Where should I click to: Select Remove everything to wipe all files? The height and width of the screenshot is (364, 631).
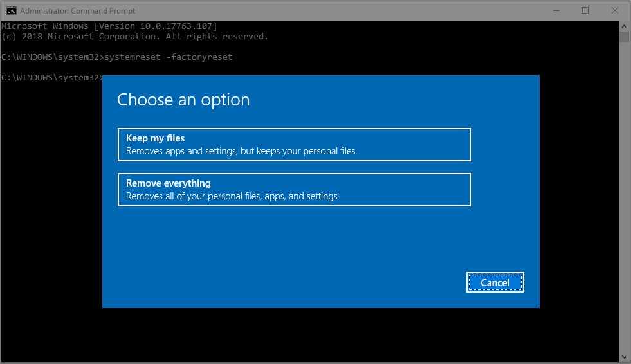click(x=295, y=190)
